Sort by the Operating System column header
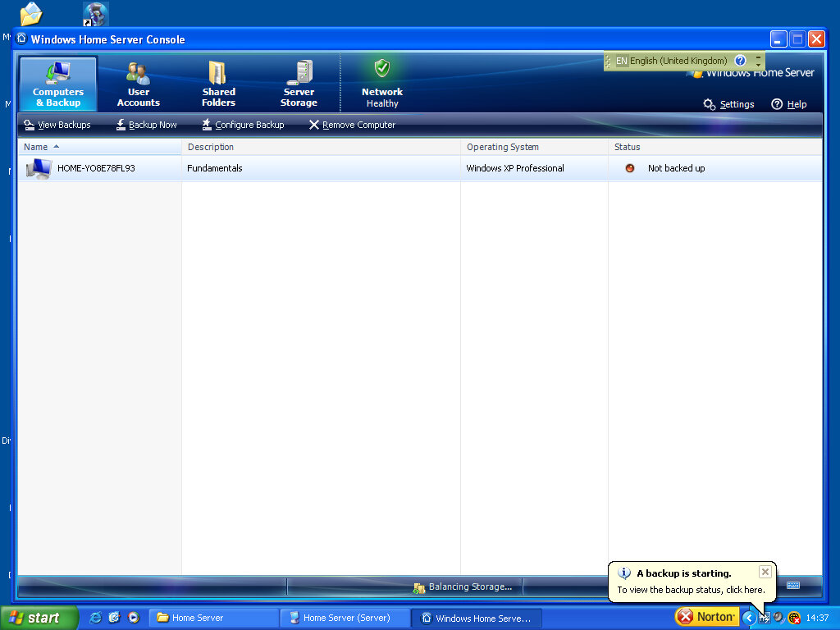This screenshot has height=630, width=840. tap(503, 147)
